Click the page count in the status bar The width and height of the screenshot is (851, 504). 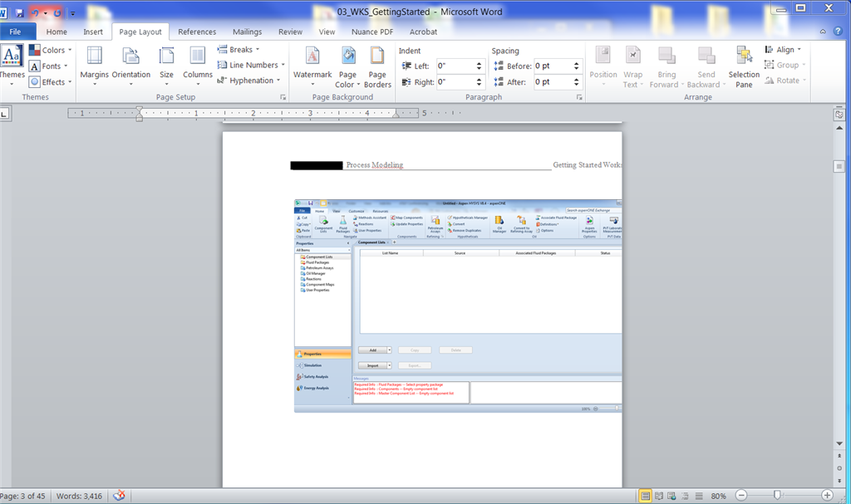pyautogui.click(x=22, y=496)
